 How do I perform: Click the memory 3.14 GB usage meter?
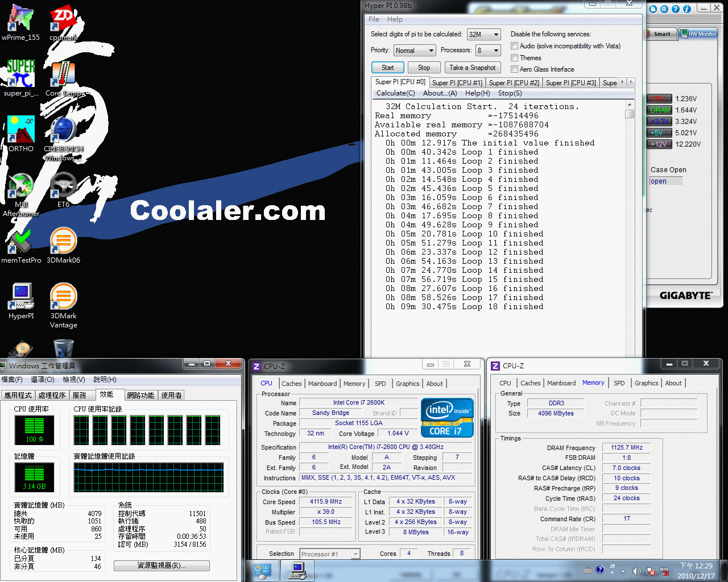(x=34, y=477)
